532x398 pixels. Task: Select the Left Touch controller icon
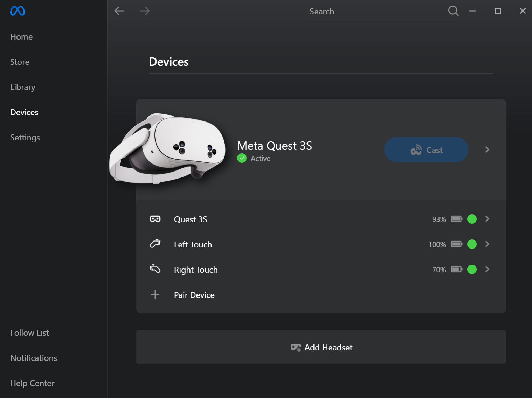click(155, 244)
